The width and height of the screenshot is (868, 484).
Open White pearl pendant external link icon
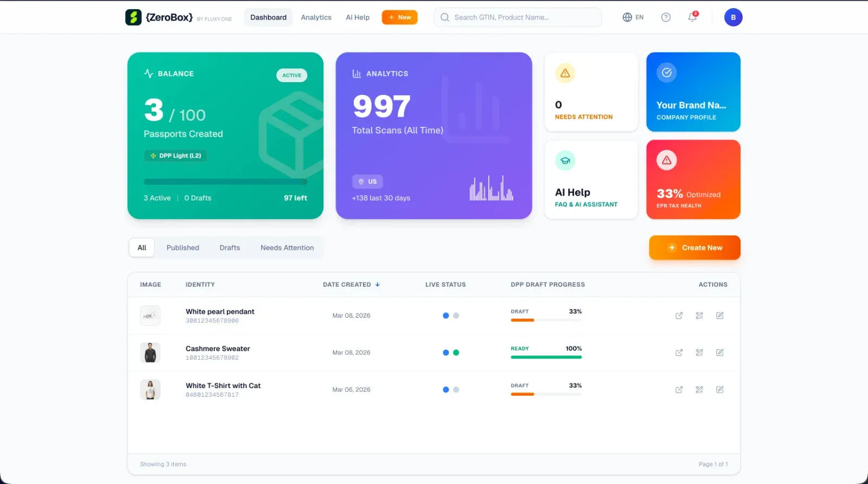[x=679, y=315]
